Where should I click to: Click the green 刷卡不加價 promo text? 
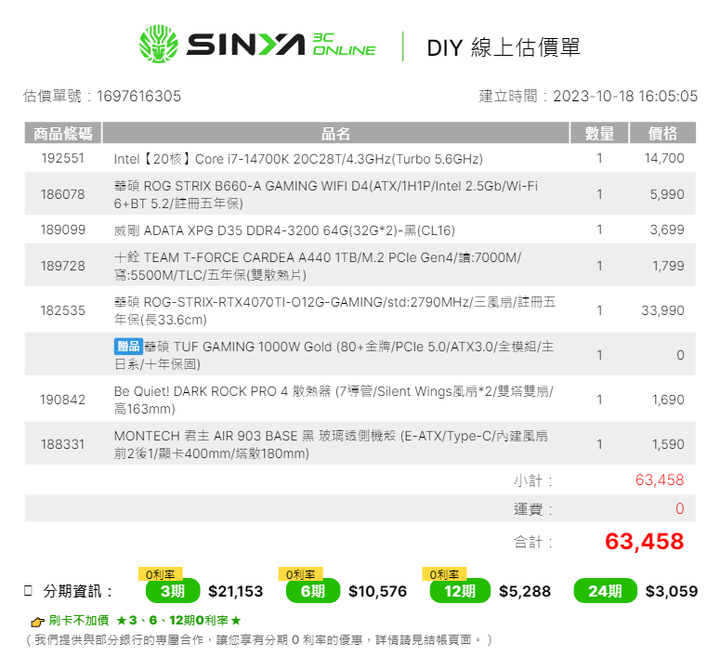(x=145, y=620)
